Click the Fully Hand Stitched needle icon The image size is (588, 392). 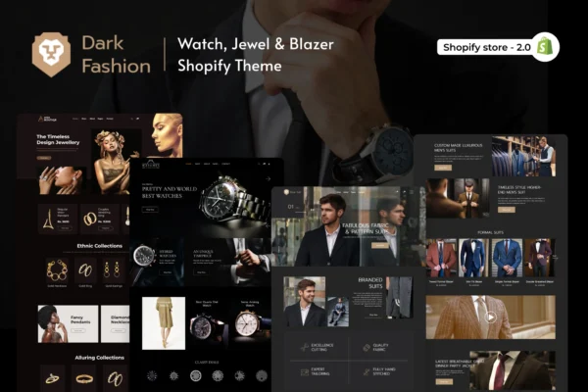click(367, 371)
